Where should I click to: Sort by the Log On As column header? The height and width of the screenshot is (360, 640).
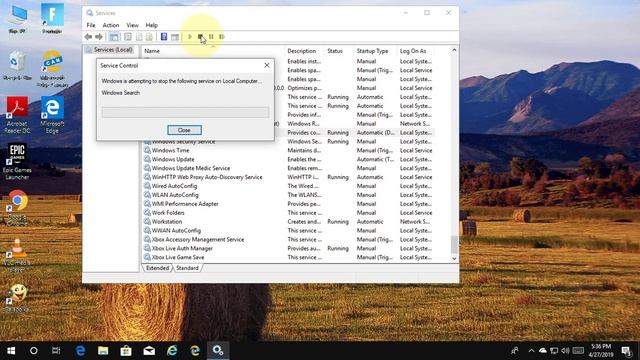coord(416,51)
